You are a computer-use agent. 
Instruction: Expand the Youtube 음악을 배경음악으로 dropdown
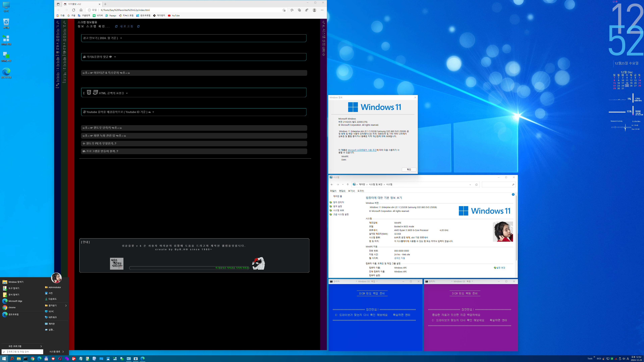point(194,112)
